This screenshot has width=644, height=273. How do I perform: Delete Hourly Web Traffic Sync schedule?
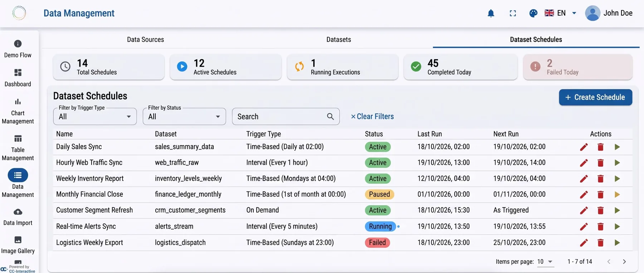[x=600, y=163]
